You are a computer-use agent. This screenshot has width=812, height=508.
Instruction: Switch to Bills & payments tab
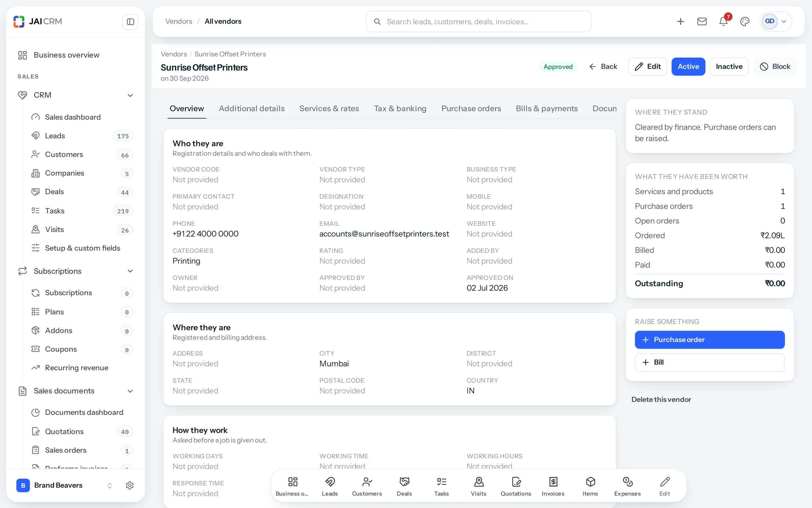(547, 109)
